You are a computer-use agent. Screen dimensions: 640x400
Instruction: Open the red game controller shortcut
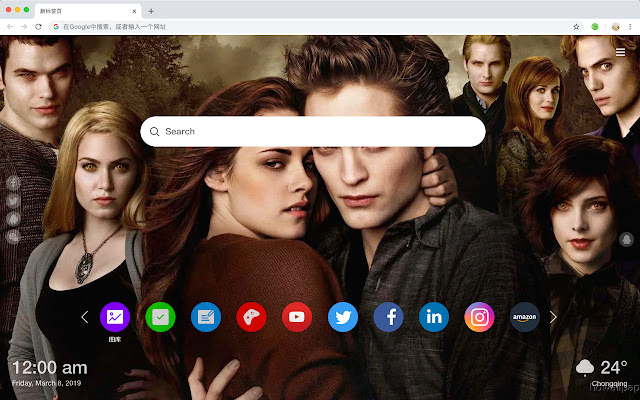[251, 317]
